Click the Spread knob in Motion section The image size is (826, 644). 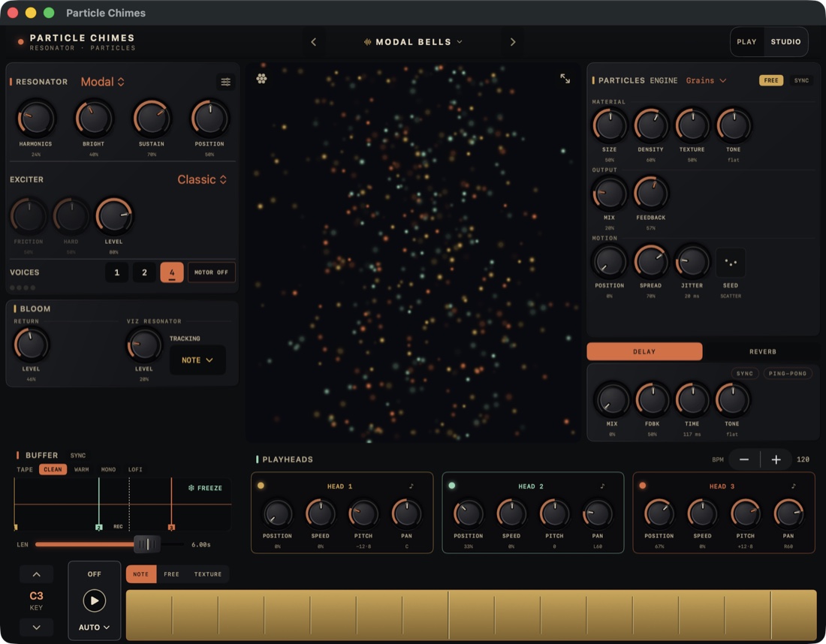pos(650,261)
